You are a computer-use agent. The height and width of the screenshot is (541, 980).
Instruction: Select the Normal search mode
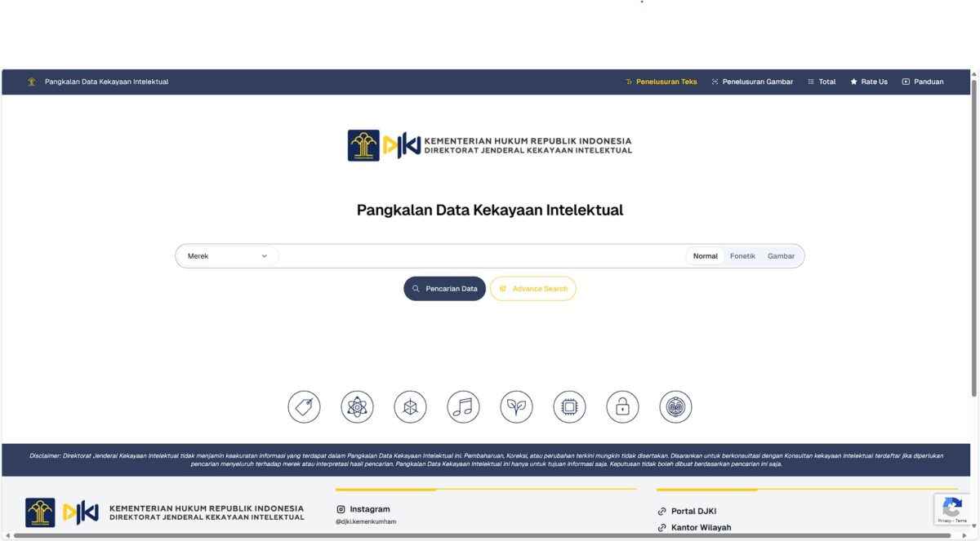706,256
